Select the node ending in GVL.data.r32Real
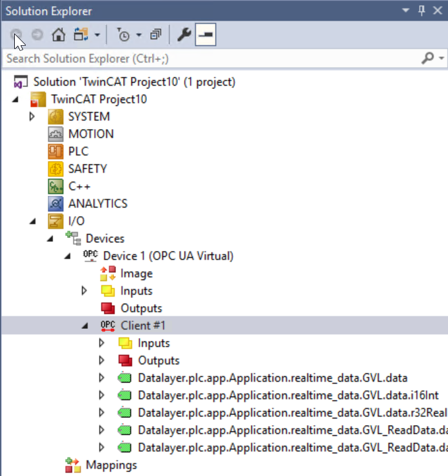This screenshot has height=476, width=448. tap(293, 413)
